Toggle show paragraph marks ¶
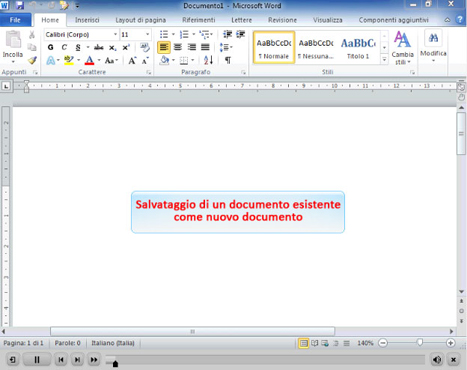This screenshot has width=467, height=370. (x=228, y=60)
